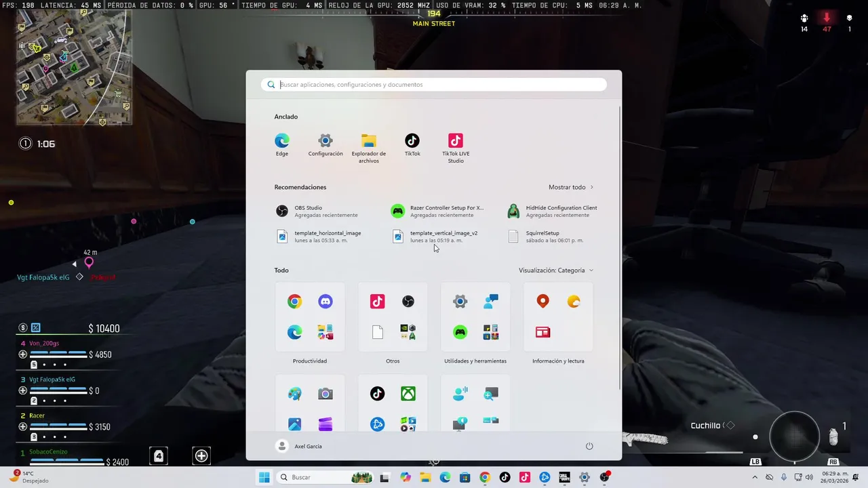Launch pinned TikTok LIVE Studio

click(456, 148)
